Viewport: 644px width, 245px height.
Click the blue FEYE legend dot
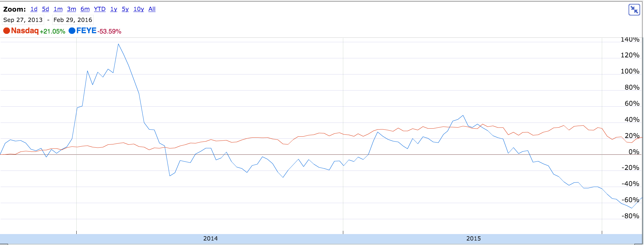coord(72,31)
